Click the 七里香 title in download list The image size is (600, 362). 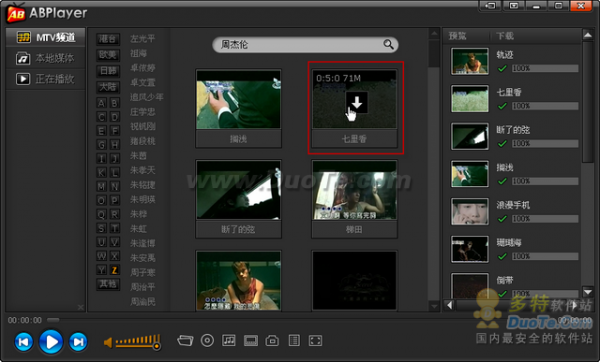(x=509, y=92)
